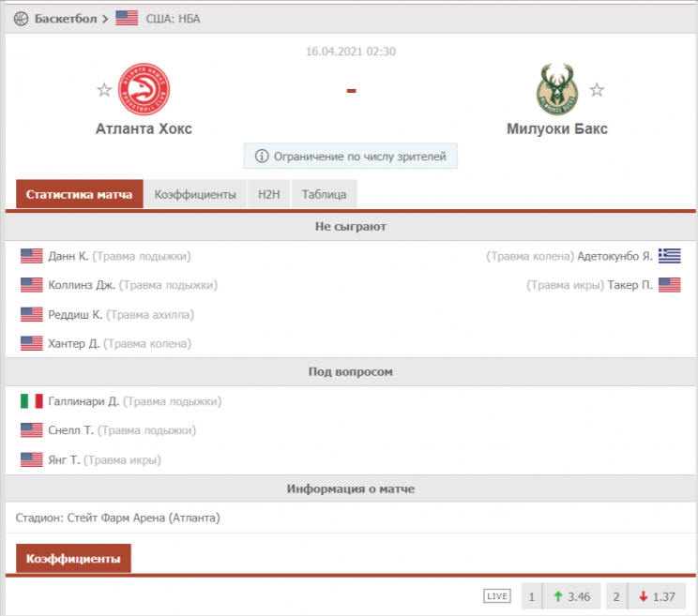Open player Янг Т.
Image resolution: width=698 pixels, height=616 pixels.
point(64,459)
